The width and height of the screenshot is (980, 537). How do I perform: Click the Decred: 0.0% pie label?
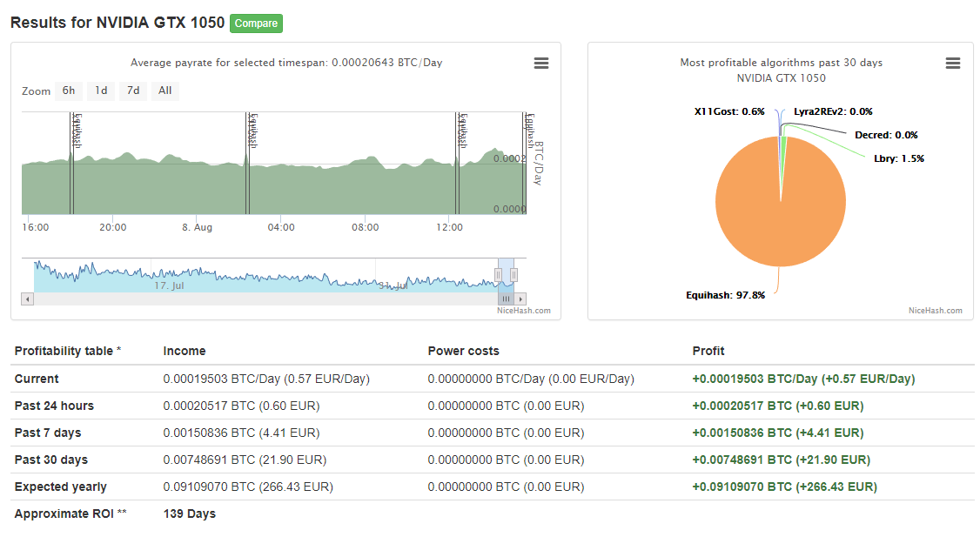click(x=886, y=135)
